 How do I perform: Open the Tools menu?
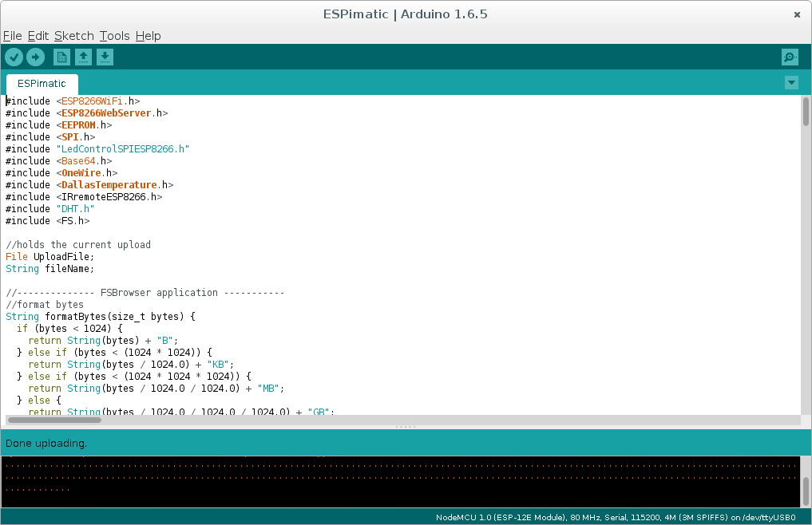pyautogui.click(x=114, y=36)
